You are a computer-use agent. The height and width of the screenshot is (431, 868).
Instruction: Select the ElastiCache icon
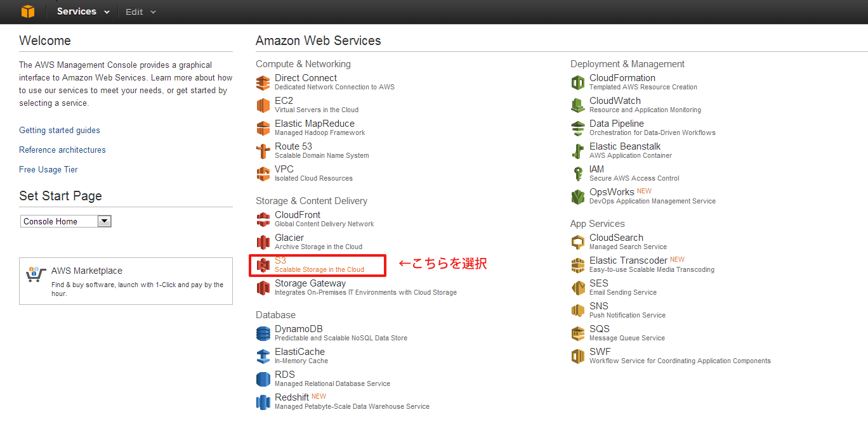[x=263, y=356]
